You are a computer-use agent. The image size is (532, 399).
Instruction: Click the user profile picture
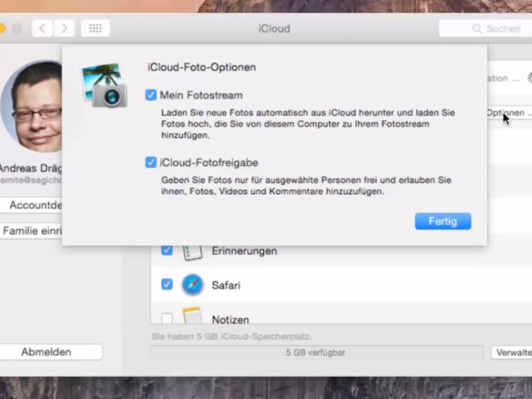(31, 106)
